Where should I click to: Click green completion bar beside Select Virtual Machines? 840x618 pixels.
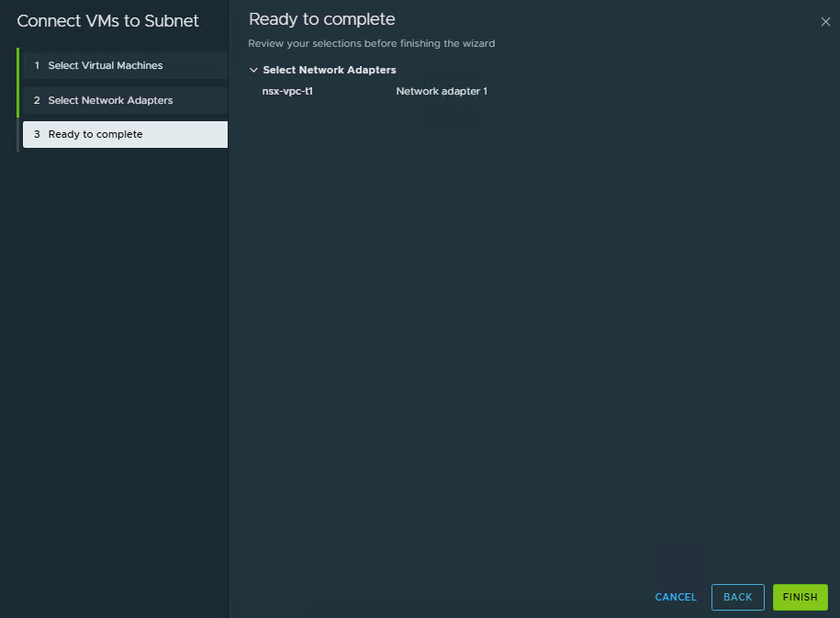point(17,66)
